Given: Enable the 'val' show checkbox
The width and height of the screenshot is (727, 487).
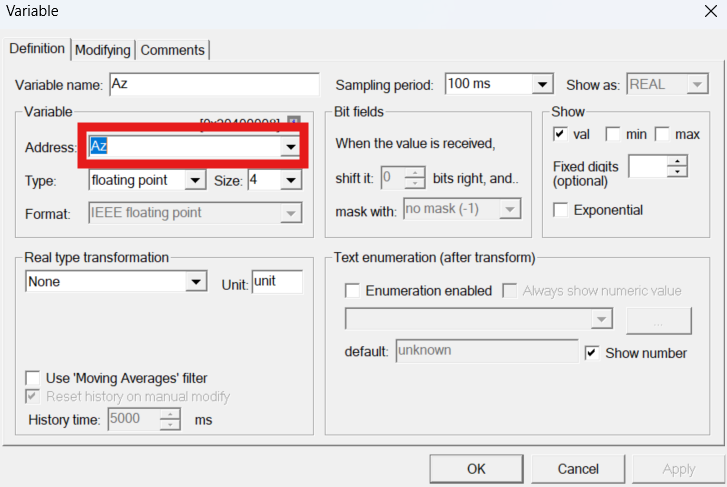Looking at the screenshot, I should [x=560, y=134].
